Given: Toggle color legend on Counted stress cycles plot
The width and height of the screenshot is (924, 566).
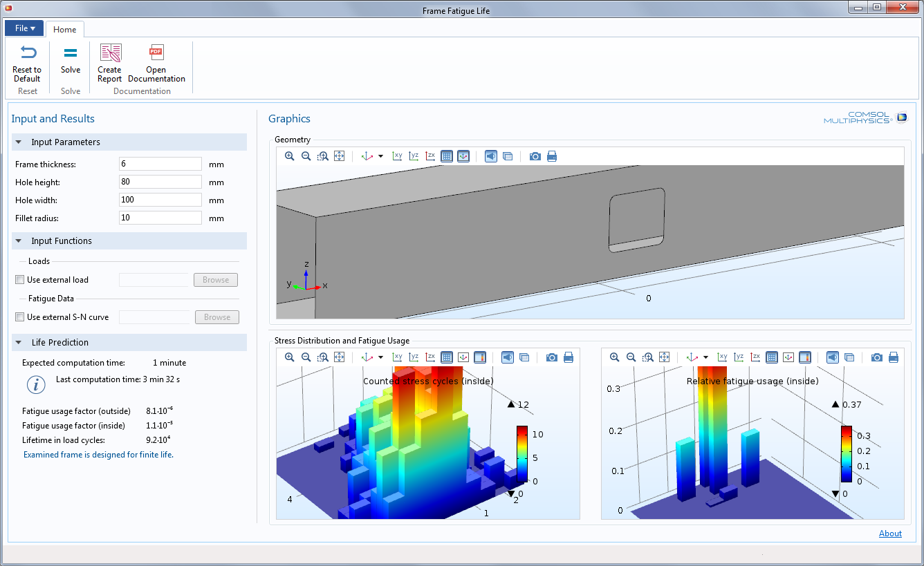Looking at the screenshot, I should coord(480,357).
